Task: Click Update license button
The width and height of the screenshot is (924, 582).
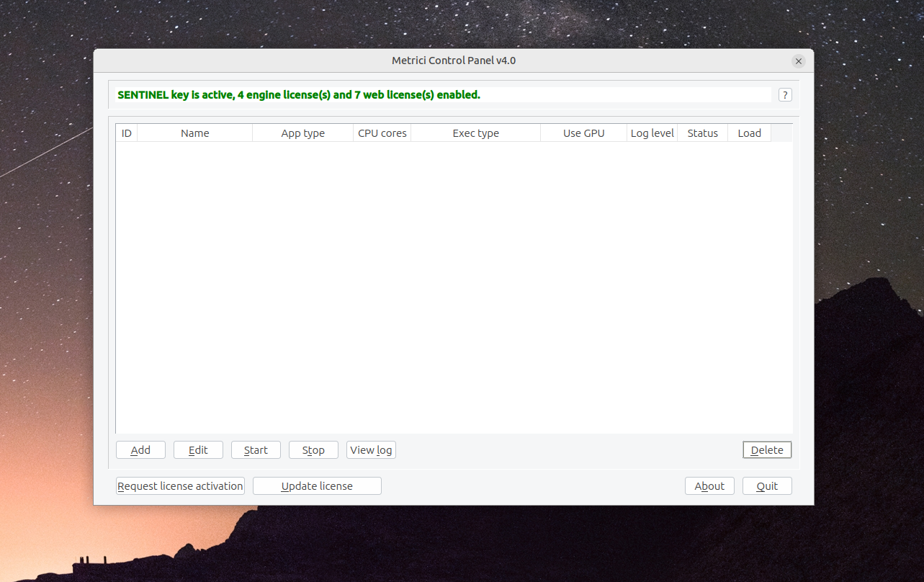Action: click(317, 485)
